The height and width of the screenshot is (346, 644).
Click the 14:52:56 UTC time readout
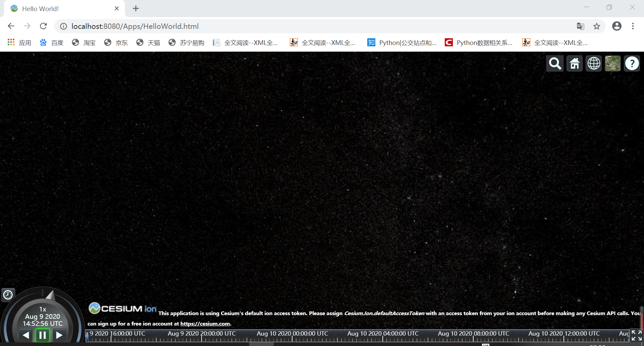click(x=43, y=324)
